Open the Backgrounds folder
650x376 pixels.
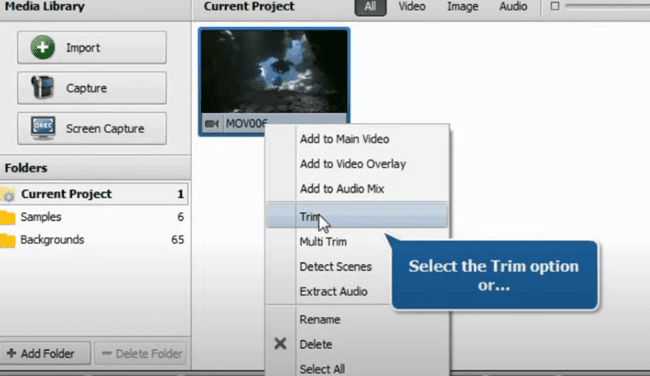coord(94,240)
